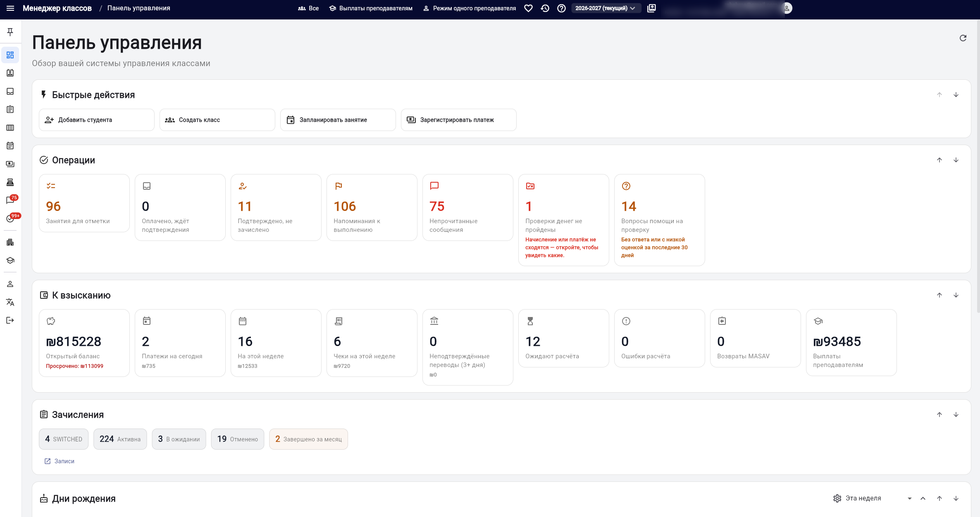Open the Непрочитанные сообщения card
This screenshot has height=517, width=980.
(x=468, y=207)
